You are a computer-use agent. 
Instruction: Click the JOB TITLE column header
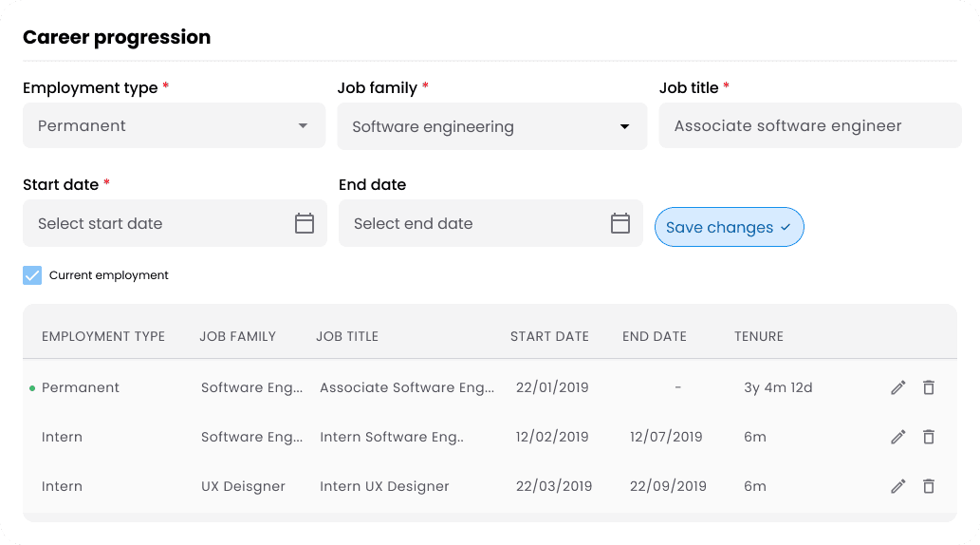(x=347, y=337)
